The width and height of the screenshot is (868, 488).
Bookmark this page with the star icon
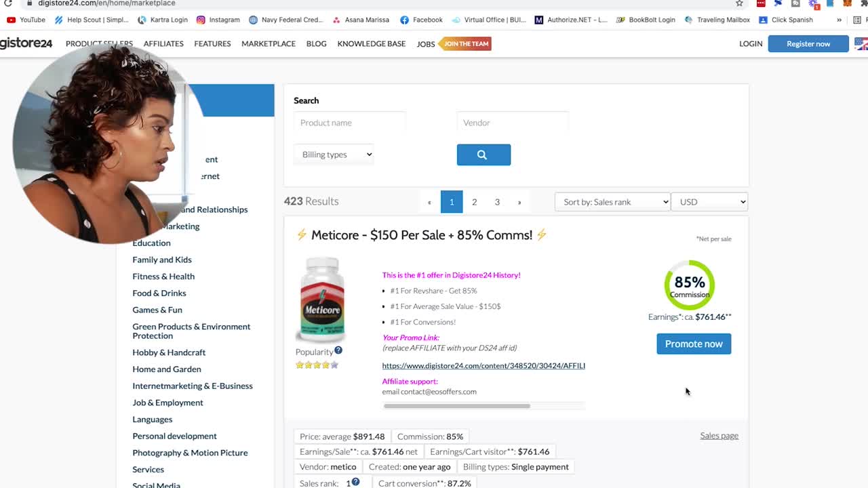(739, 3)
